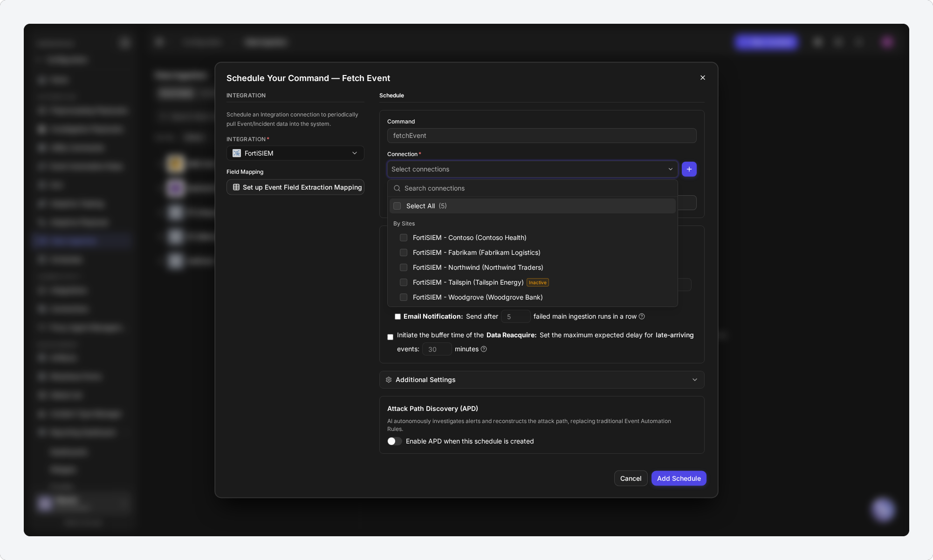Click the search magnifier icon in connections
933x560 pixels.
tap(397, 188)
